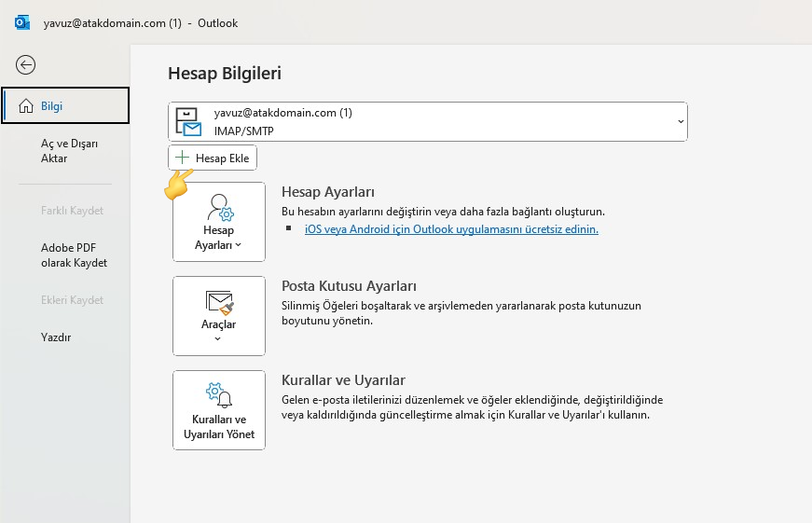The image size is (812, 523).
Task: Expand the account selector dropdown arrow
Action: (681, 122)
